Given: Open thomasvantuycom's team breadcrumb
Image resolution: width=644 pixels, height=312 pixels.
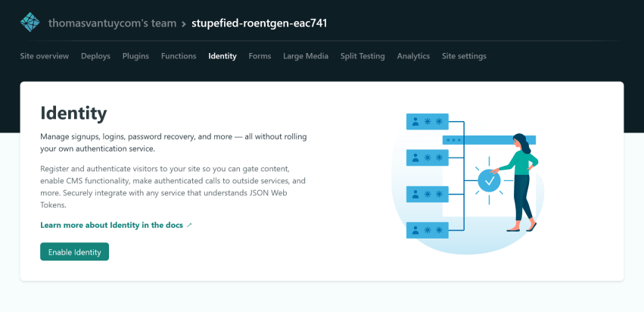Looking at the screenshot, I should 112,23.
